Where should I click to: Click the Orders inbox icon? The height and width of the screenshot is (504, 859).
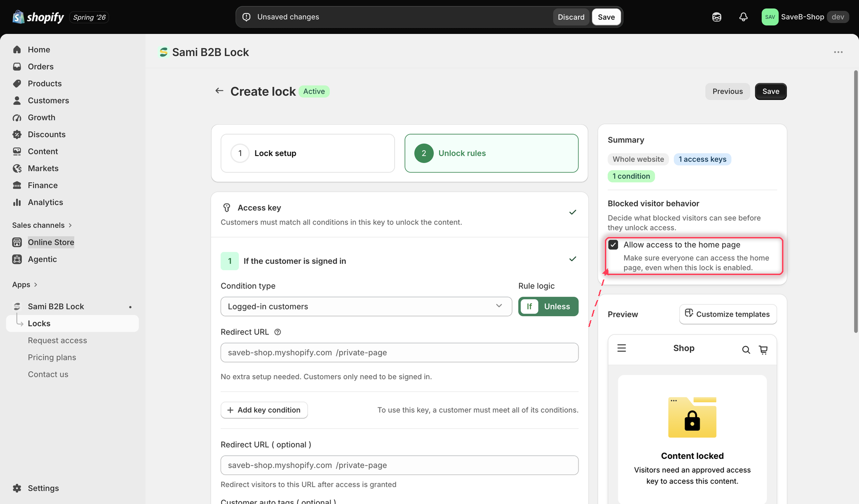(17, 67)
